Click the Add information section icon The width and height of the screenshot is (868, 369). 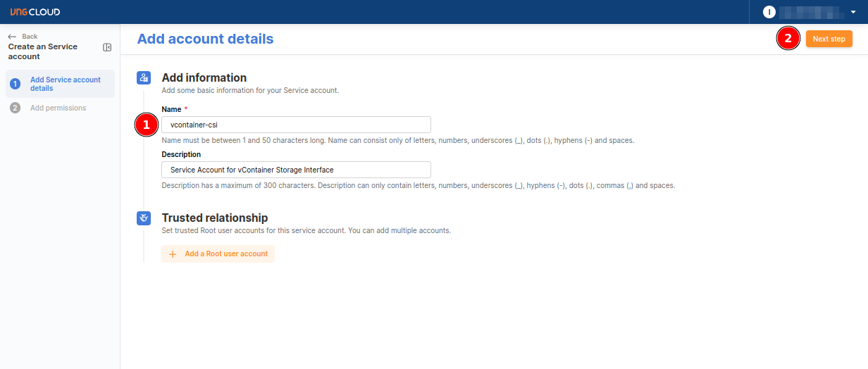click(143, 78)
